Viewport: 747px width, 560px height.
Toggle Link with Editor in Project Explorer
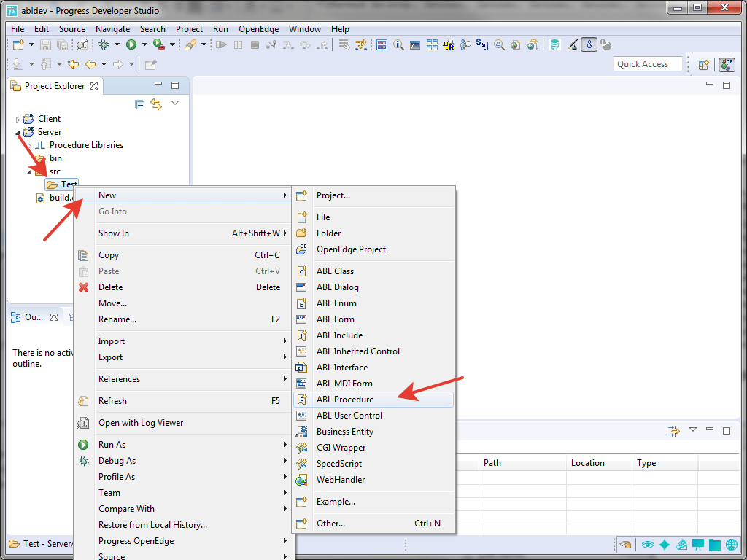pyautogui.click(x=156, y=104)
